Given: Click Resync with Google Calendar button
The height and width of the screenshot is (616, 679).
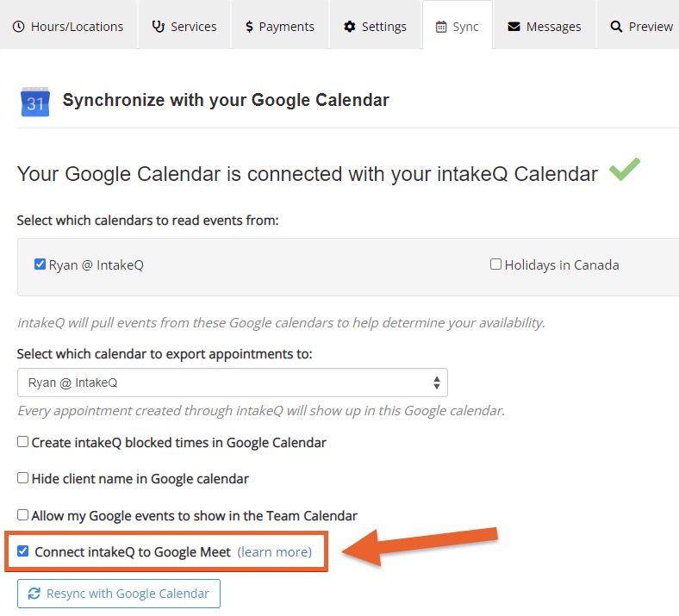Looking at the screenshot, I should [x=119, y=594].
